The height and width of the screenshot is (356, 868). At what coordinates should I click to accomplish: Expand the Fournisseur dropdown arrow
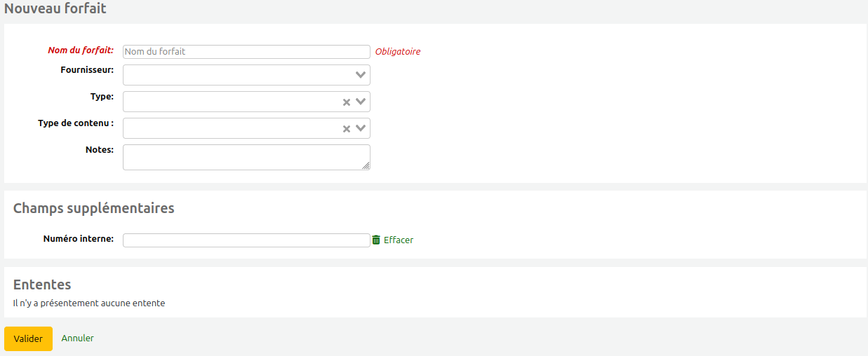tap(361, 75)
